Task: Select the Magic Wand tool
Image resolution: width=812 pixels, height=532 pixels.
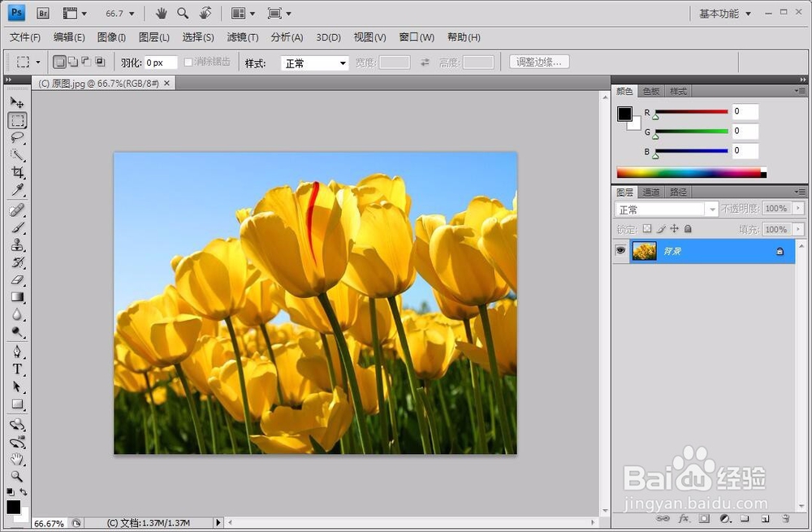Action: 17,155
